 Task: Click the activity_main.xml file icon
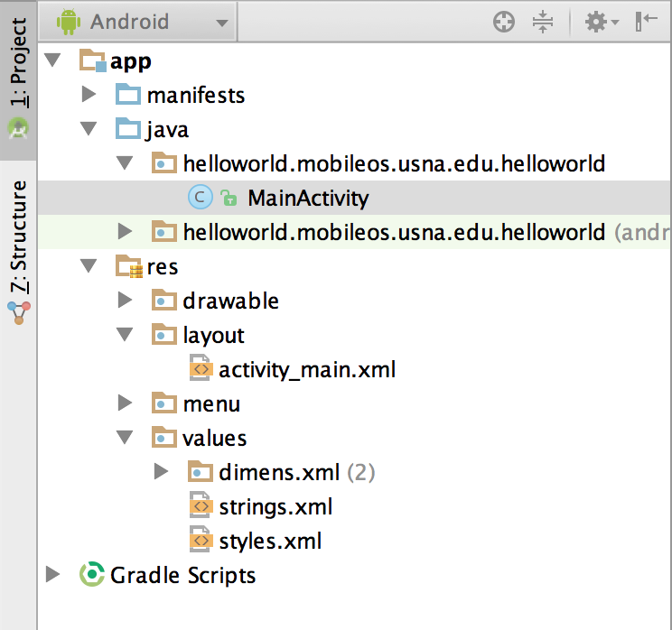pos(201,369)
